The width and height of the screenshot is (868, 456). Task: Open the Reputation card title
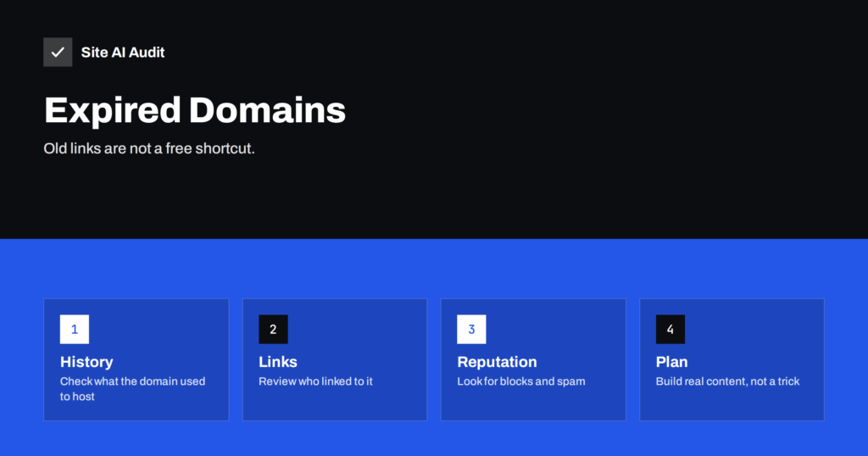[497, 362]
